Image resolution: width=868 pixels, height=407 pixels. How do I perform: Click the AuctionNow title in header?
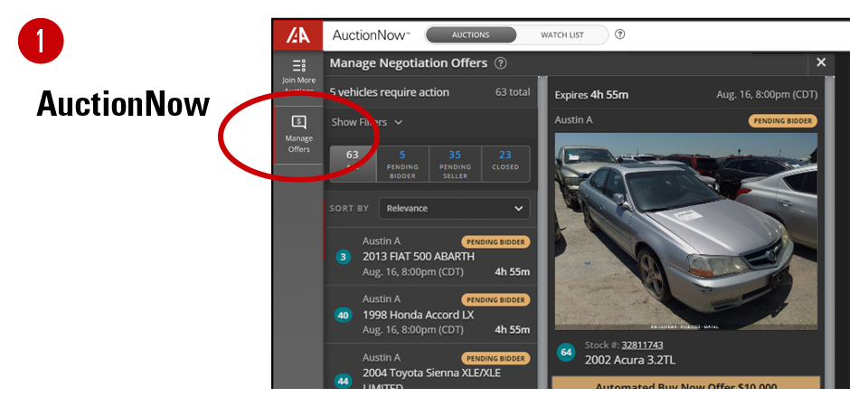[x=371, y=35]
